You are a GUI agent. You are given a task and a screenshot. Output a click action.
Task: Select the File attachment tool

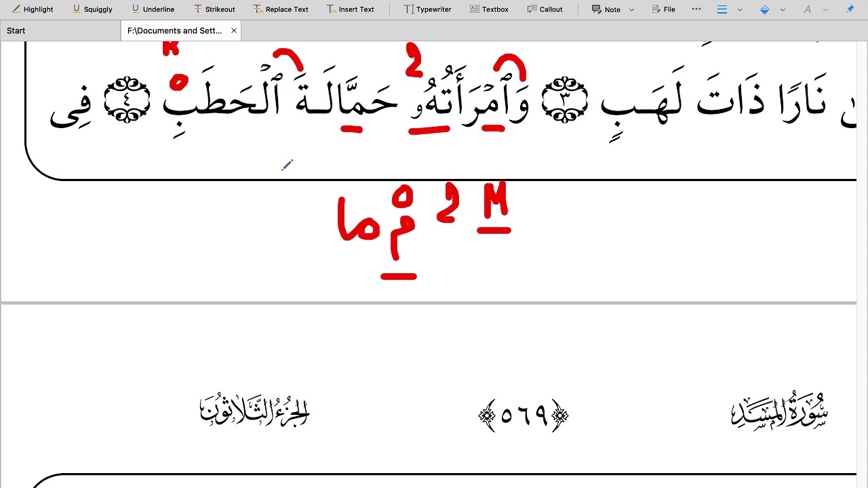pyautogui.click(x=663, y=9)
